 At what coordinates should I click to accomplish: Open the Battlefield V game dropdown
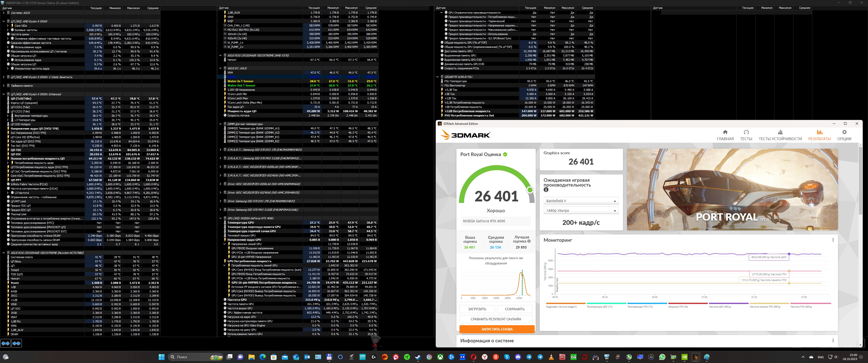pyautogui.click(x=581, y=201)
